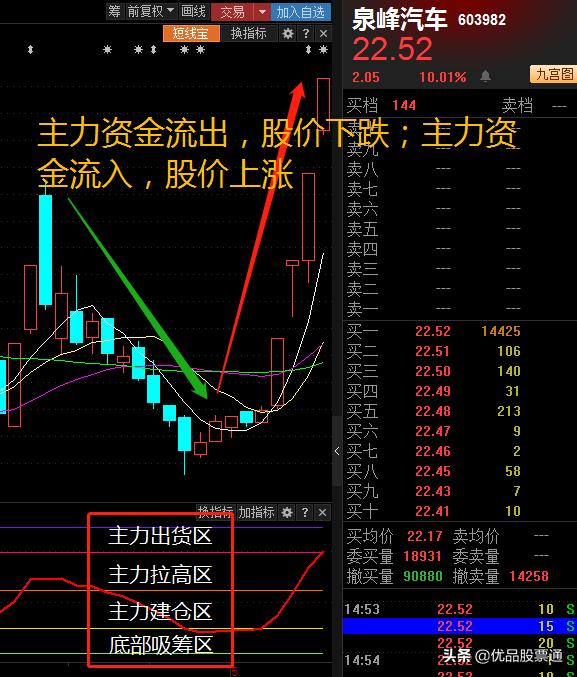Open the 短线宝 indicator

click(191, 33)
